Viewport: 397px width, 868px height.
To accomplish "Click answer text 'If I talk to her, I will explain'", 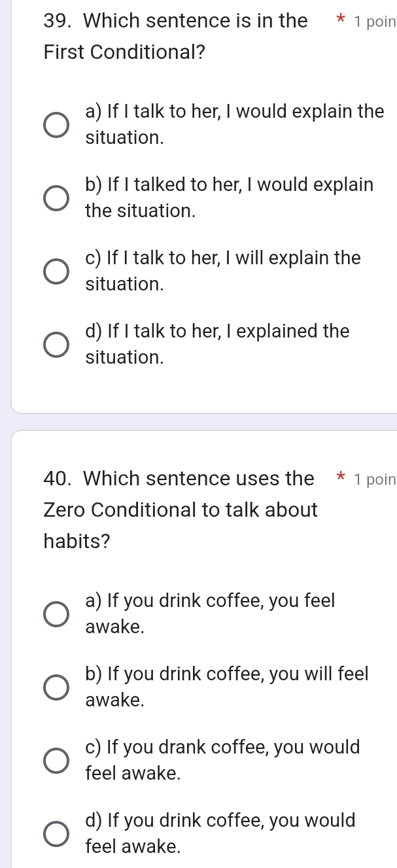I will 222,271.
